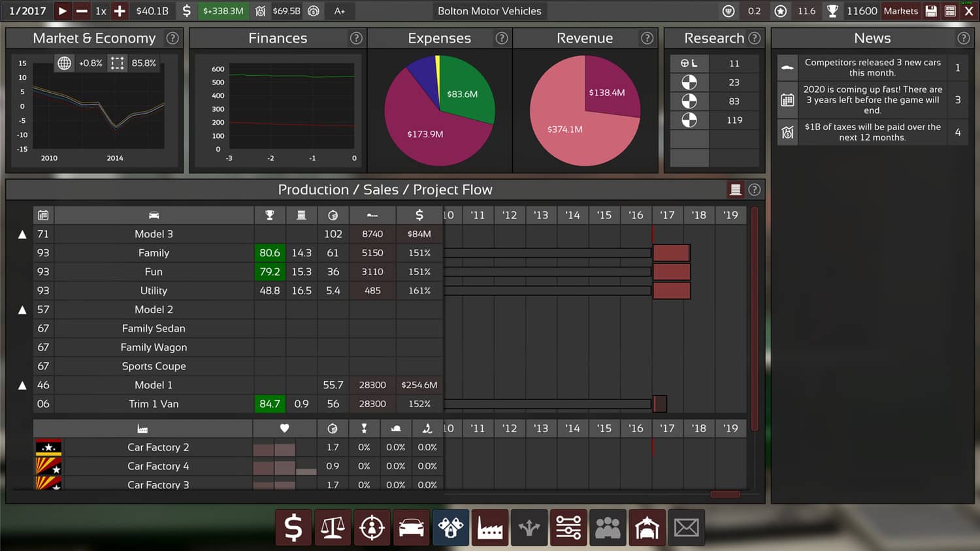
Task: Increase game speed with the plus button
Action: coord(120,11)
